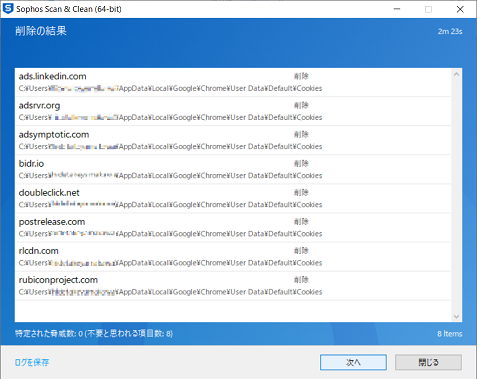Click the 削除 status of ads.linkedin.com

[x=301, y=76]
